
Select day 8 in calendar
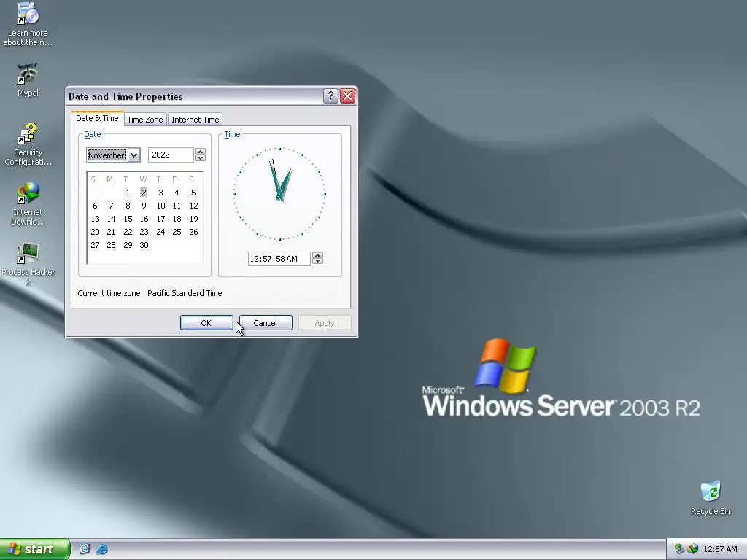pyautogui.click(x=128, y=206)
